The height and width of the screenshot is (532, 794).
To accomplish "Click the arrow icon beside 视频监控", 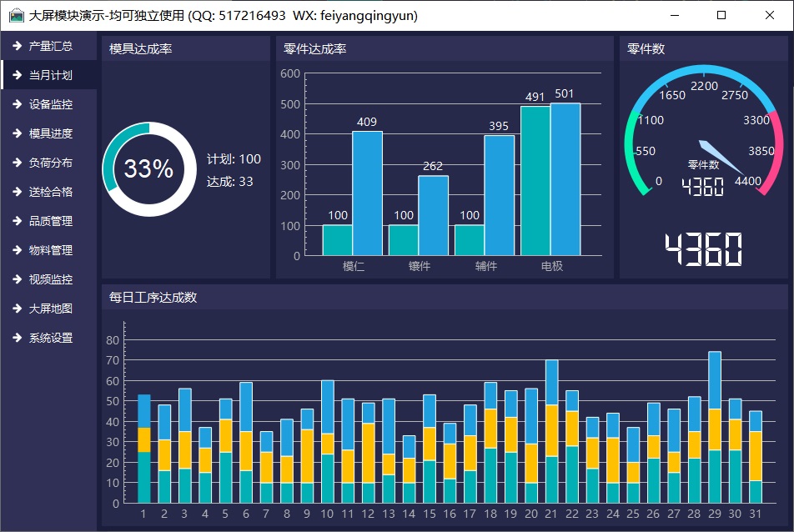I will [17, 279].
